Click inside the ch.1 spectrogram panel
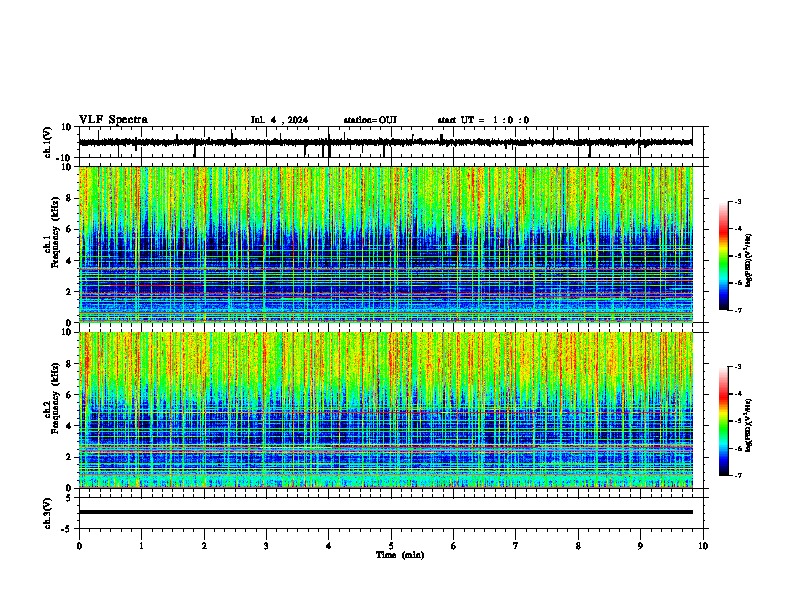Image resolution: width=792 pixels, height=612 pixels. pyautogui.click(x=386, y=244)
